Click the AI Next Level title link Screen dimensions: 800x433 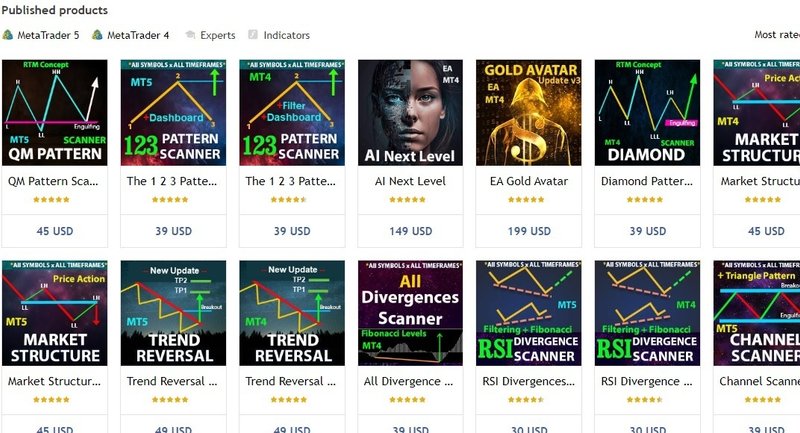[410, 181]
